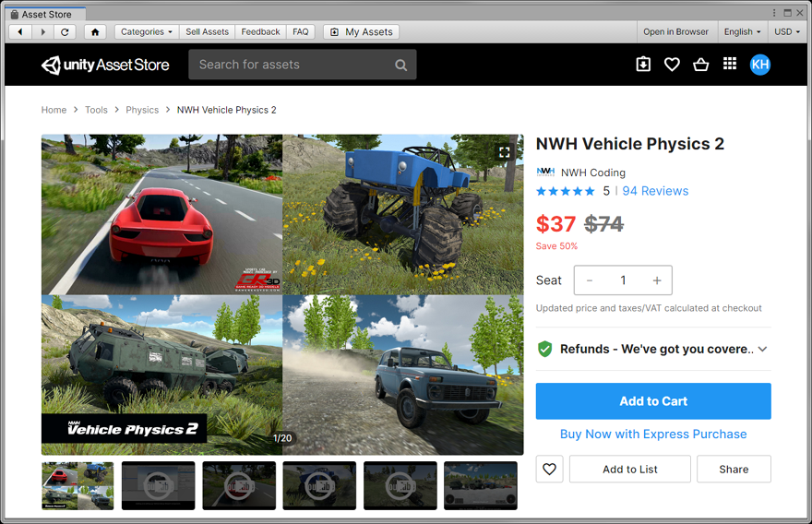
Task: Open the home page via house icon
Action: [x=95, y=32]
